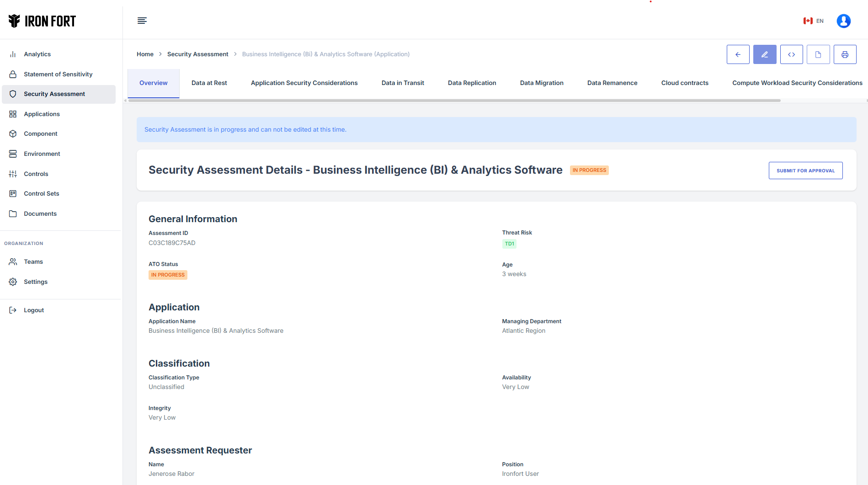Open the Controls page in sidebar
The image size is (868, 485).
36,174
